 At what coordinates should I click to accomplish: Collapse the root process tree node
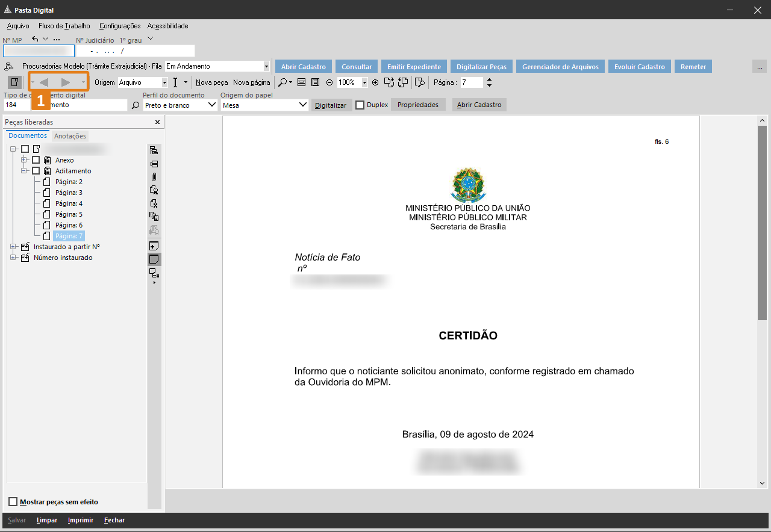pyautogui.click(x=13, y=149)
